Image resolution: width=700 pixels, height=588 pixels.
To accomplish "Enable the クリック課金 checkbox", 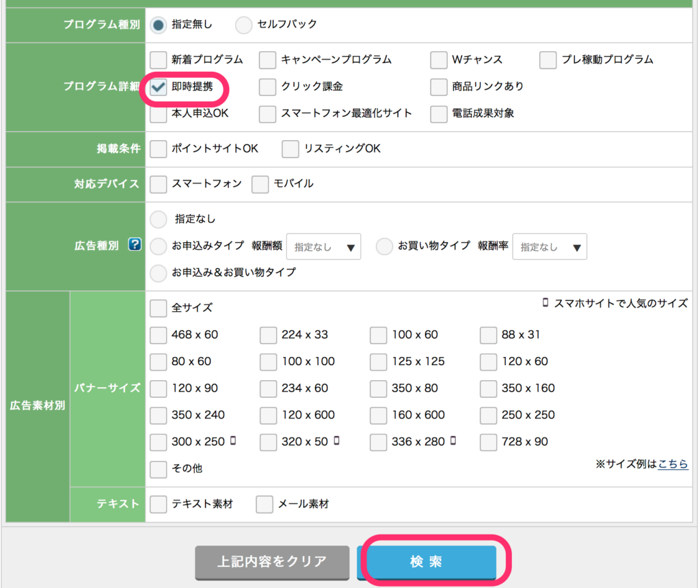I will tap(268, 87).
